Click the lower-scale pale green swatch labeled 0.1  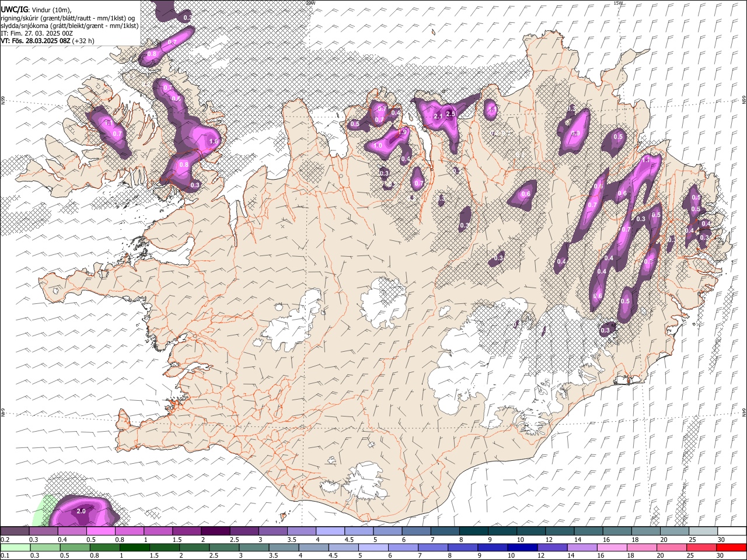tap(15, 547)
